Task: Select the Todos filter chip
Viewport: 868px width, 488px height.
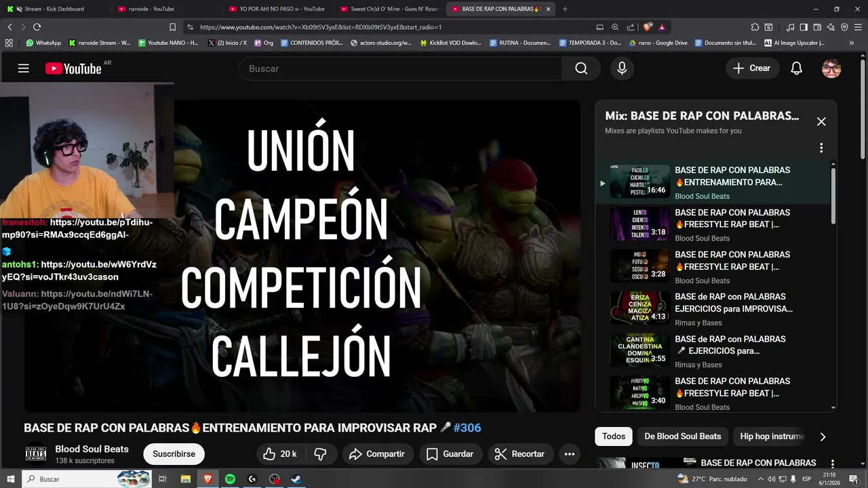Action: [614, 436]
